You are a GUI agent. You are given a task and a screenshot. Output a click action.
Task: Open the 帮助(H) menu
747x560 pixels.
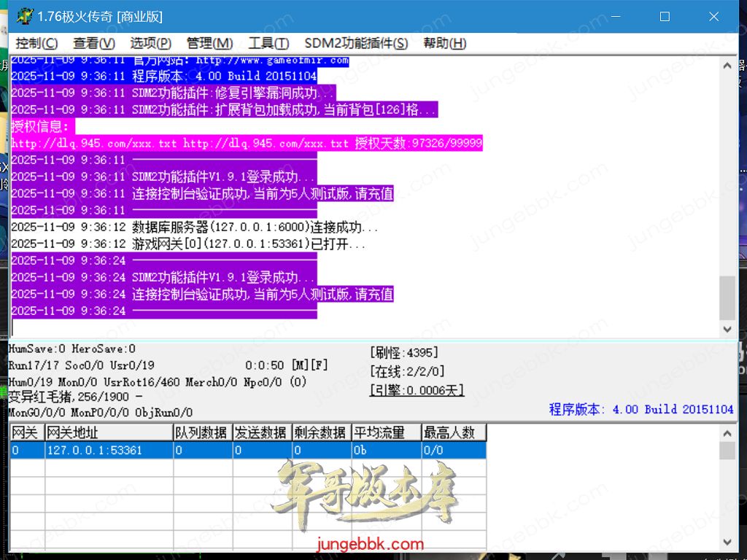[x=445, y=43]
